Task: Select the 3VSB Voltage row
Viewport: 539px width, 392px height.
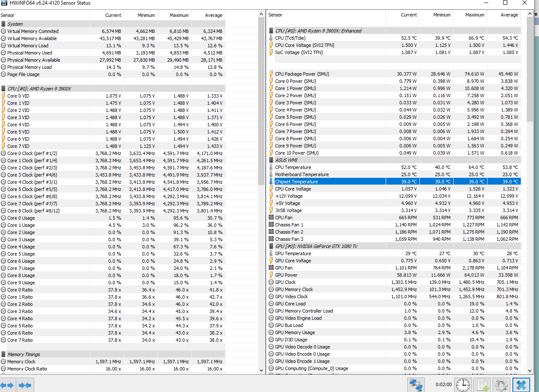Action: 394,210
